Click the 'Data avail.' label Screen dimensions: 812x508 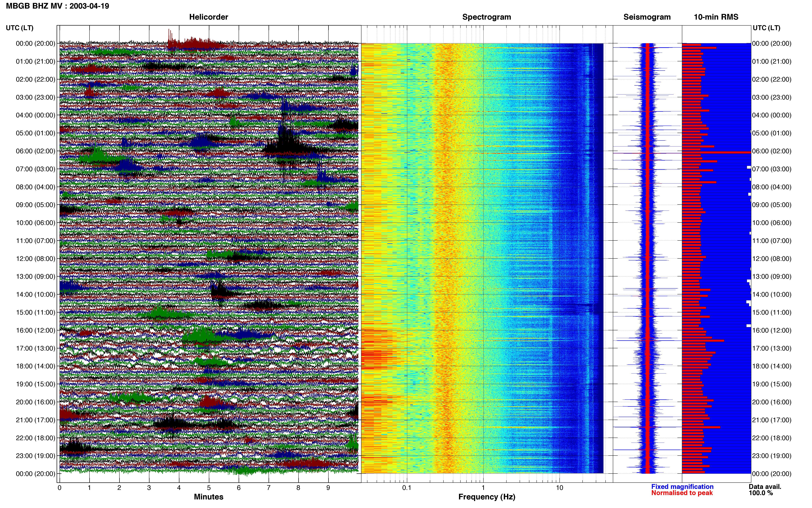[x=765, y=486]
